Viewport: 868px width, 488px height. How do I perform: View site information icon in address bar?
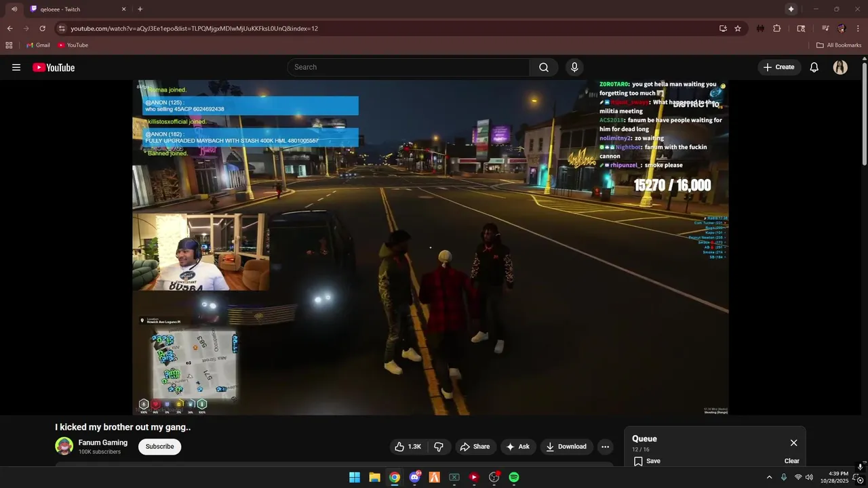tap(62, 28)
